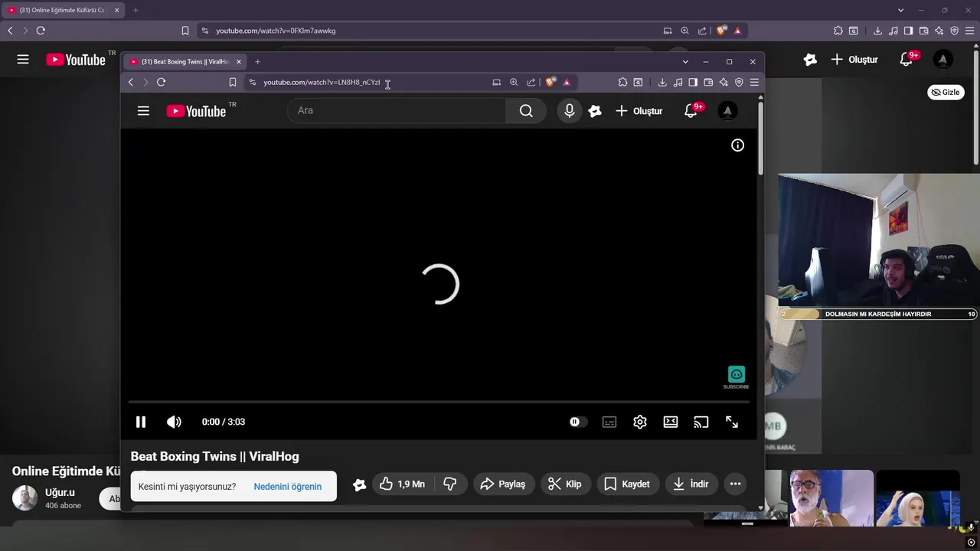
Task: Open front window YouTube hamburger guide menu
Action: [143, 111]
